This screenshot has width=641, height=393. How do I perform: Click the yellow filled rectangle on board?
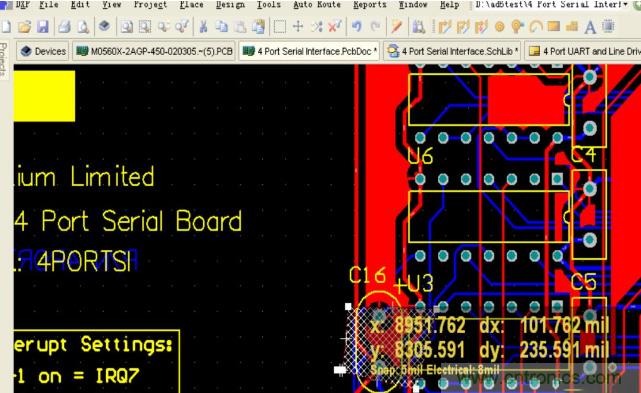[44, 96]
